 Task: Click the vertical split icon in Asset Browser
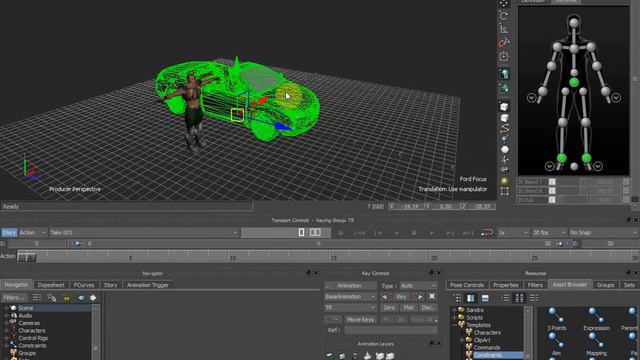click(x=471, y=298)
